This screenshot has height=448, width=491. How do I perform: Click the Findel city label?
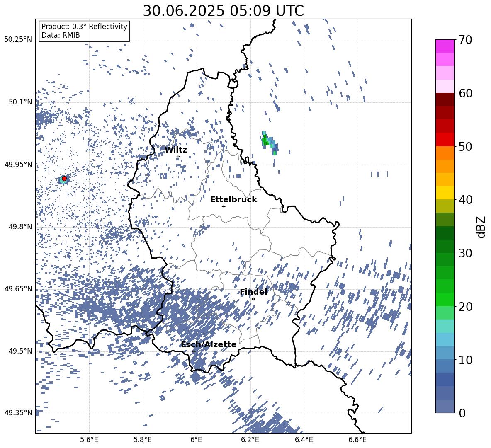pyautogui.click(x=253, y=292)
